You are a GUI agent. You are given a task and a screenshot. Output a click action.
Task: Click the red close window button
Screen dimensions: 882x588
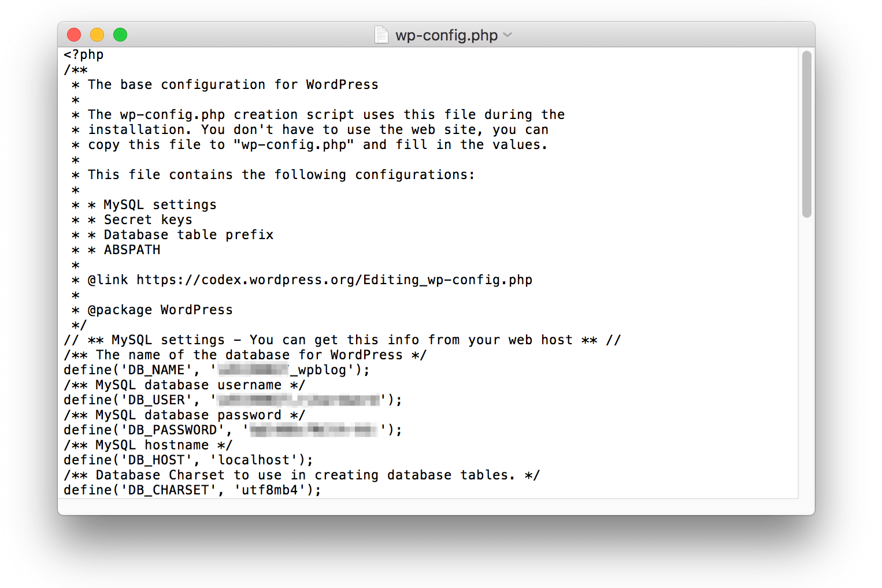coord(74,35)
